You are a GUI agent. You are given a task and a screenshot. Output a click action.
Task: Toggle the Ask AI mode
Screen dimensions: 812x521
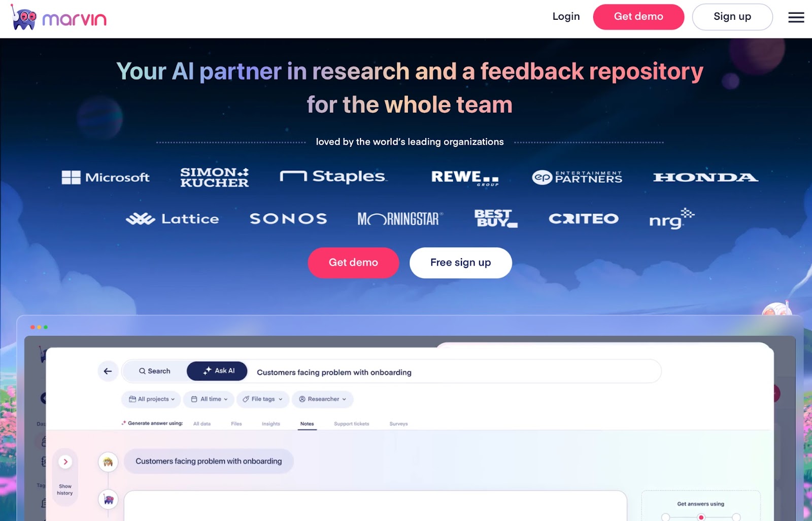click(x=217, y=371)
